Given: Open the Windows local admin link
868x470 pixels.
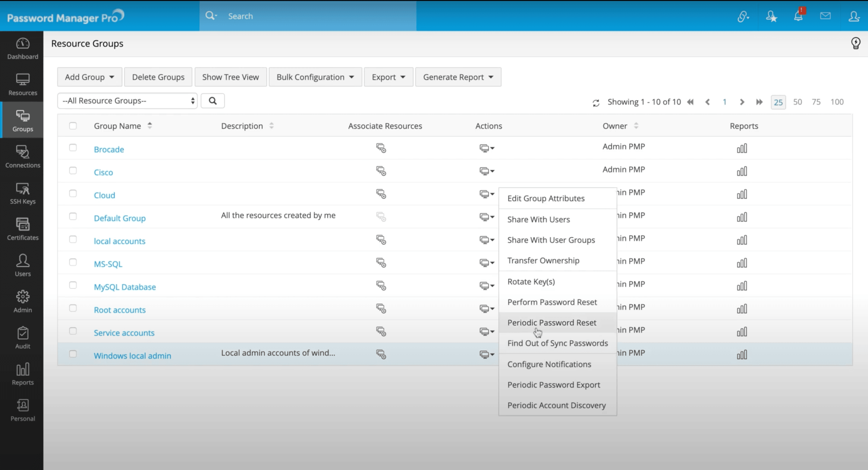Looking at the screenshot, I should (x=132, y=356).
